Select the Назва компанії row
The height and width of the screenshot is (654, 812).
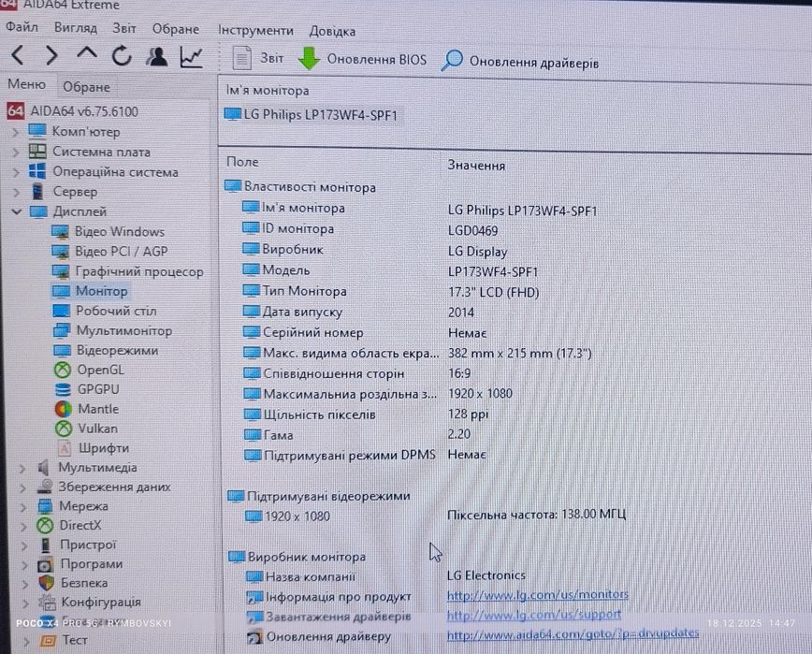385,575
